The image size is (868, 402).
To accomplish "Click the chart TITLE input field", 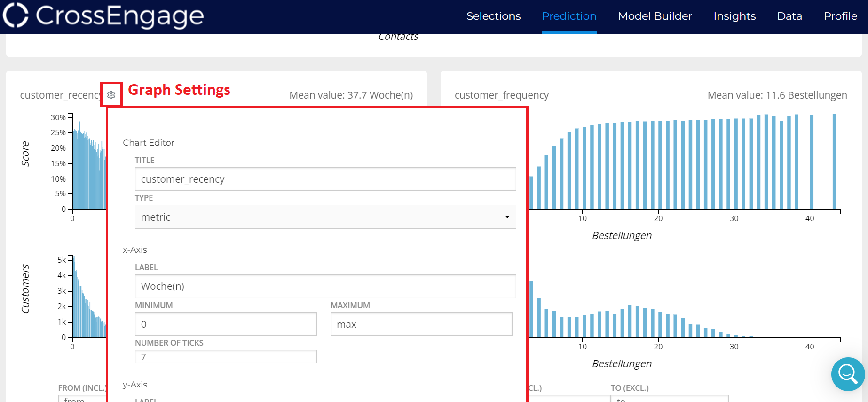I will pos(325,179).
